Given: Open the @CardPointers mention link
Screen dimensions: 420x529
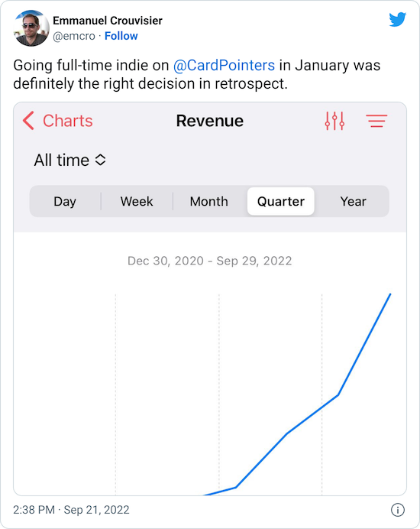Looking at the screenshot, I should (x=224, y=66).
